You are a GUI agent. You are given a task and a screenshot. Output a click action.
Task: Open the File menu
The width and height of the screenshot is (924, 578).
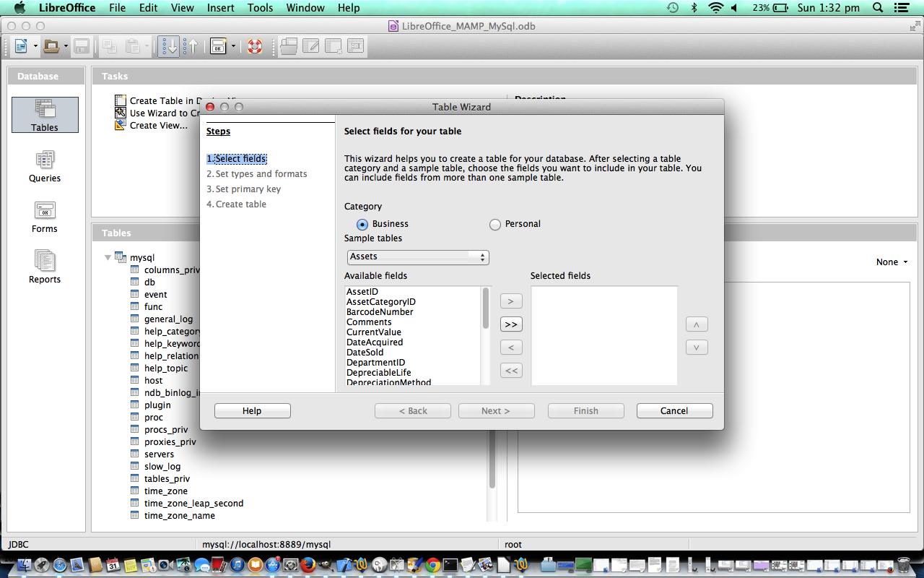(x=117, y=8)
